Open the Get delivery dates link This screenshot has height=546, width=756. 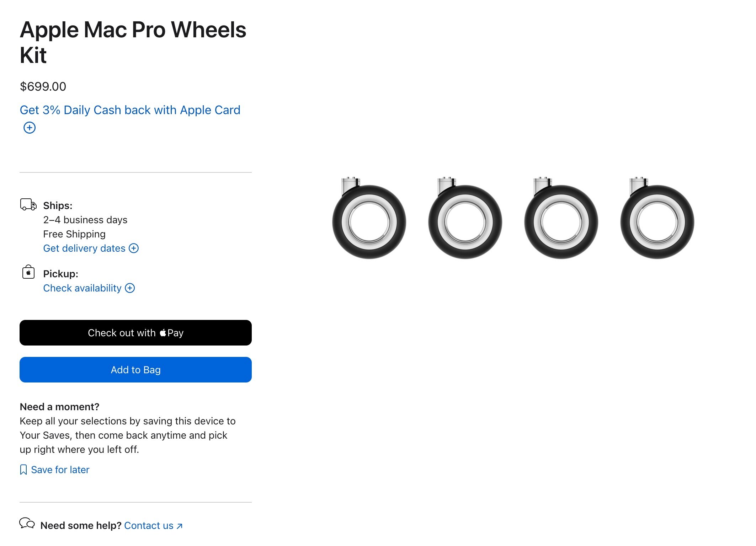pyautogui.click(x=84, y=248)
